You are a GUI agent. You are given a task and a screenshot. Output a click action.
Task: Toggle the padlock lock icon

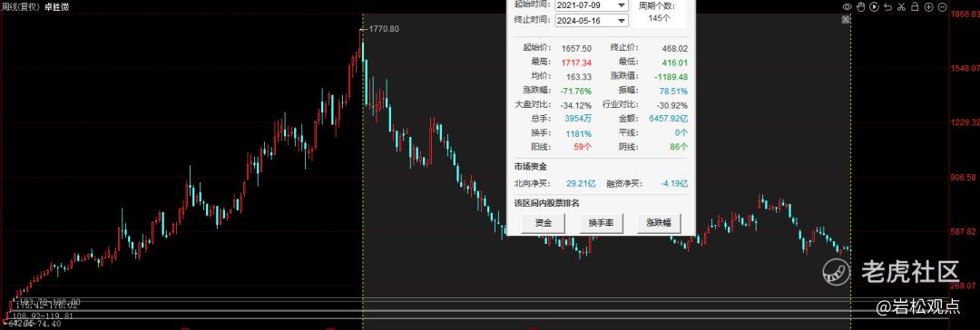point(915,7)
